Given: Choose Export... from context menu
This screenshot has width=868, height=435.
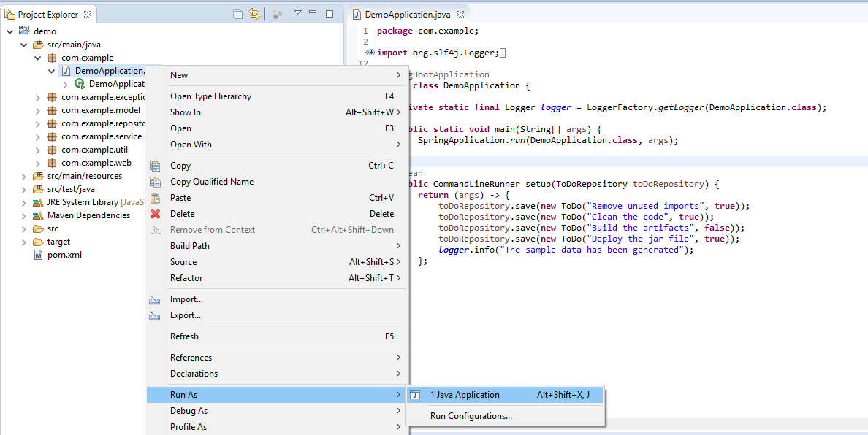Looking at the screenshot, I should tap(277, 315).
